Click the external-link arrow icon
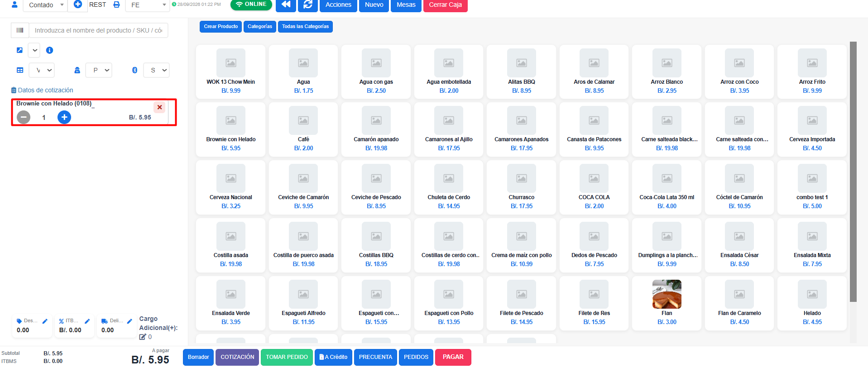The image size is (868, 382). click(x=19, y=50)
